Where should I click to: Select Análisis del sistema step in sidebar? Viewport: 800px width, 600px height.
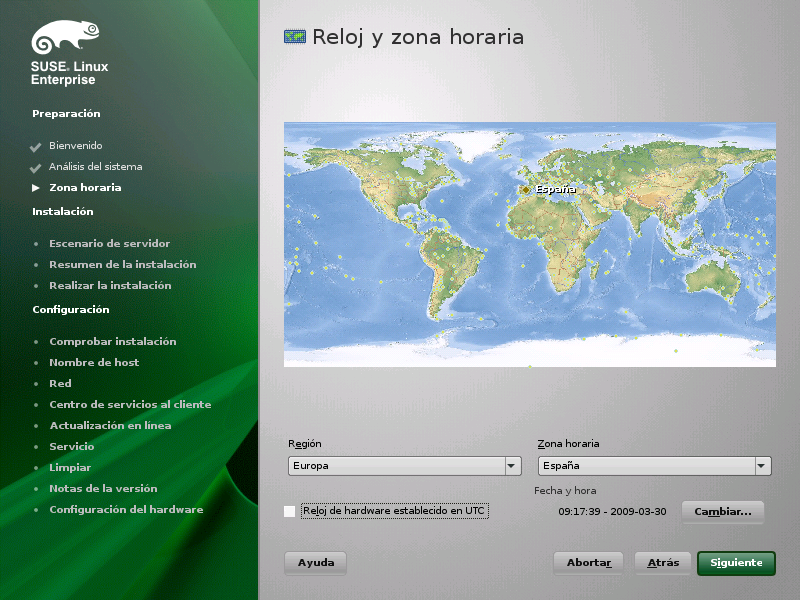95,167
